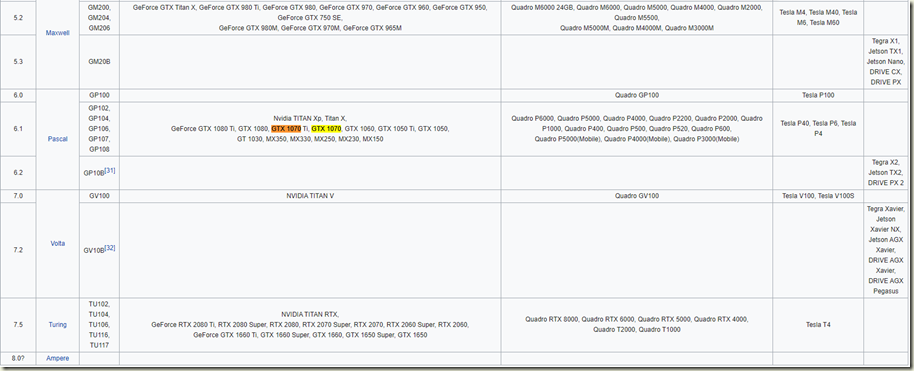Click the Nvidia TITAN Xp, Titan X line
914x371 pixels.
[x=310, y=118]
